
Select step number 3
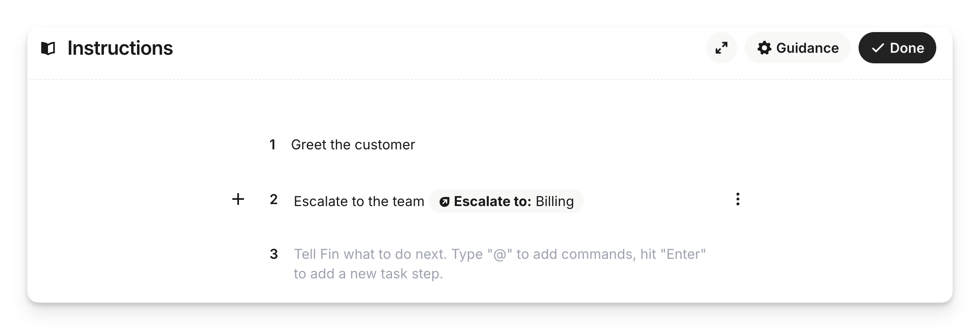coord(274,254)
